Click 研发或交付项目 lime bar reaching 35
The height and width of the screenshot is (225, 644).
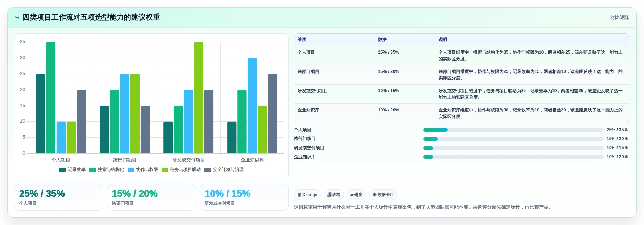click(x=199, y=98)
